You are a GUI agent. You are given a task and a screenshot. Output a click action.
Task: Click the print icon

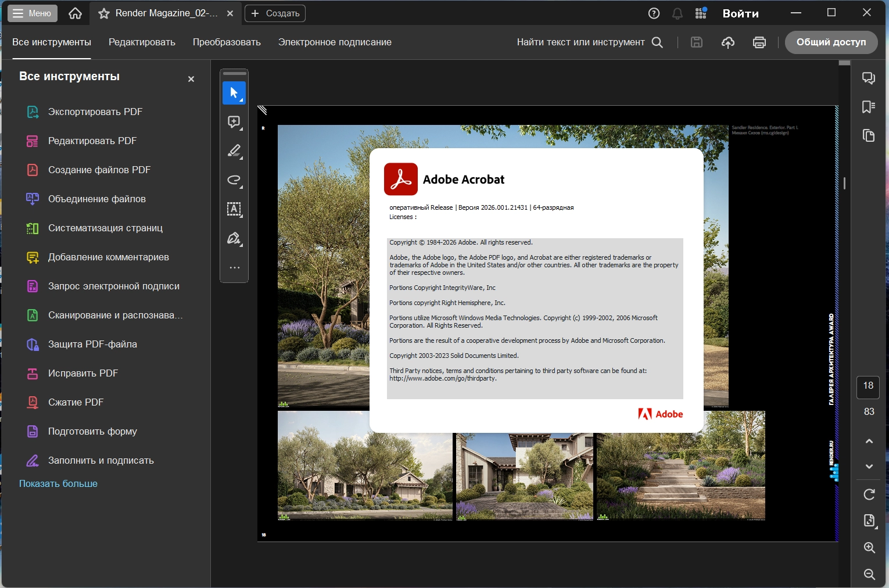tap(759, 42)
